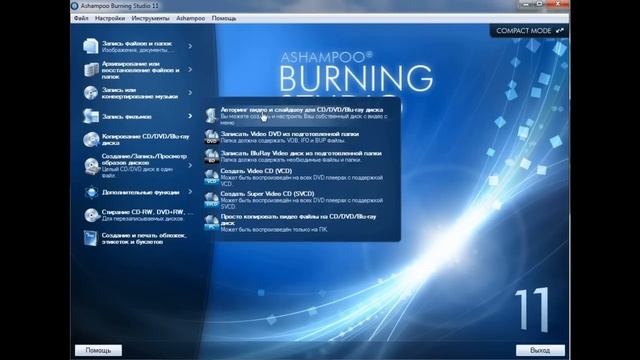Select Запись фильмов label

(127, 117)
